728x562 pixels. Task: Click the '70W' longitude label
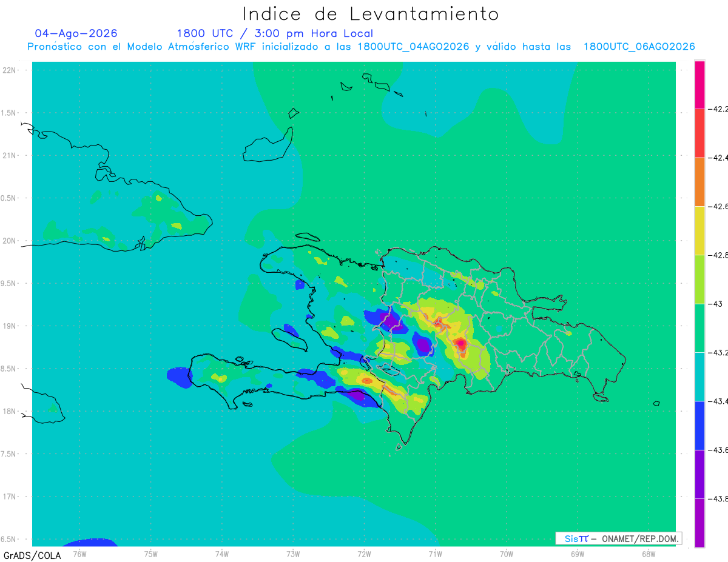[x=506, y=554]
